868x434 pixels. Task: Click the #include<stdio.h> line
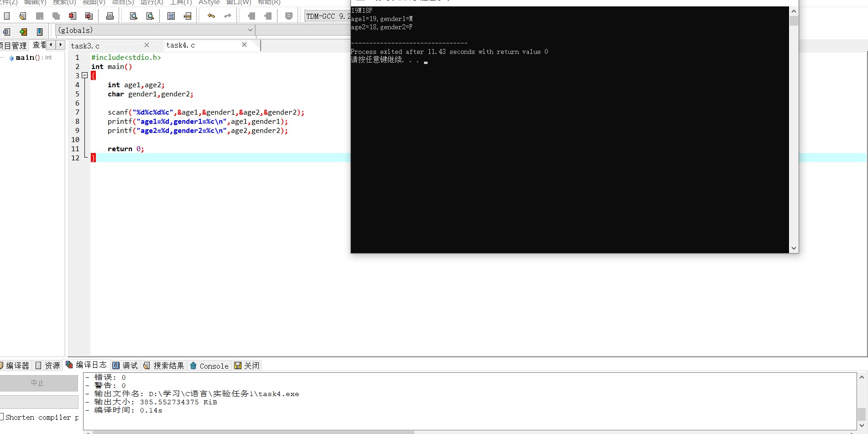[x=126, y=58]
